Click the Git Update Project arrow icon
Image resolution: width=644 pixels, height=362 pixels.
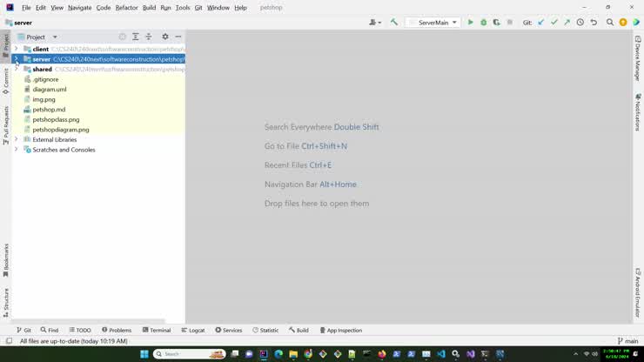click(x=540, y=23)
